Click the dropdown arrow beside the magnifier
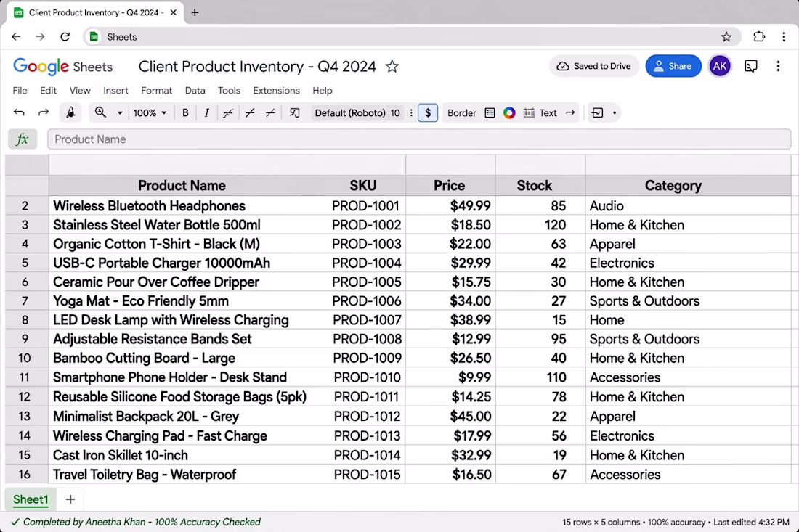 point(120,113)
